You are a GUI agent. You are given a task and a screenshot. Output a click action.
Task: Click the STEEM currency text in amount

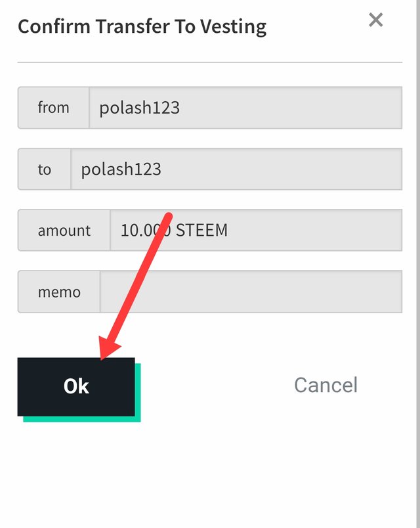pyautogui.click(x=201, y=231)
